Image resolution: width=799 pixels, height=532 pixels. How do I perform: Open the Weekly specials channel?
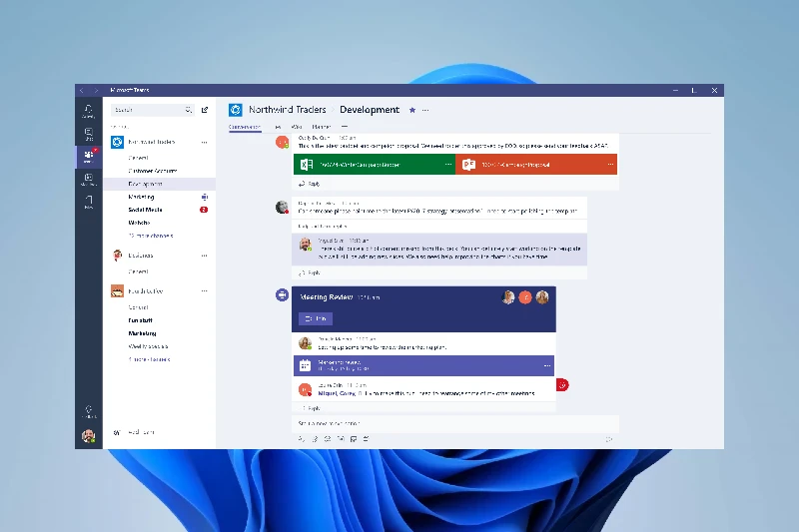click(148, 346)
